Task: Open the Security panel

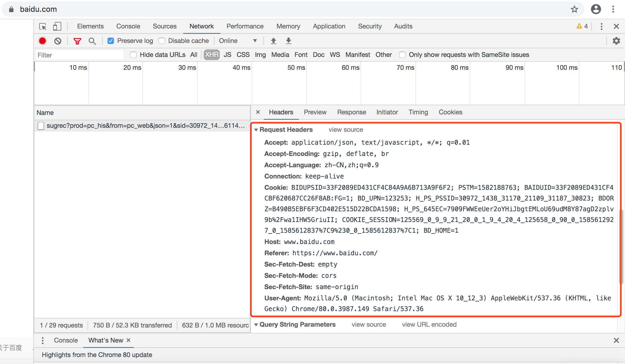Action: coord(370,26)
